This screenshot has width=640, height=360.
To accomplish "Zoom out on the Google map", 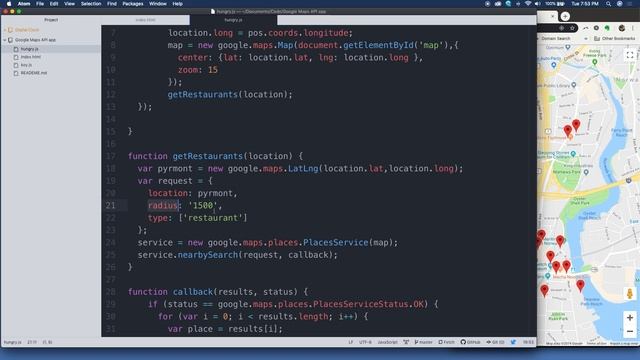I will [629, 331].
